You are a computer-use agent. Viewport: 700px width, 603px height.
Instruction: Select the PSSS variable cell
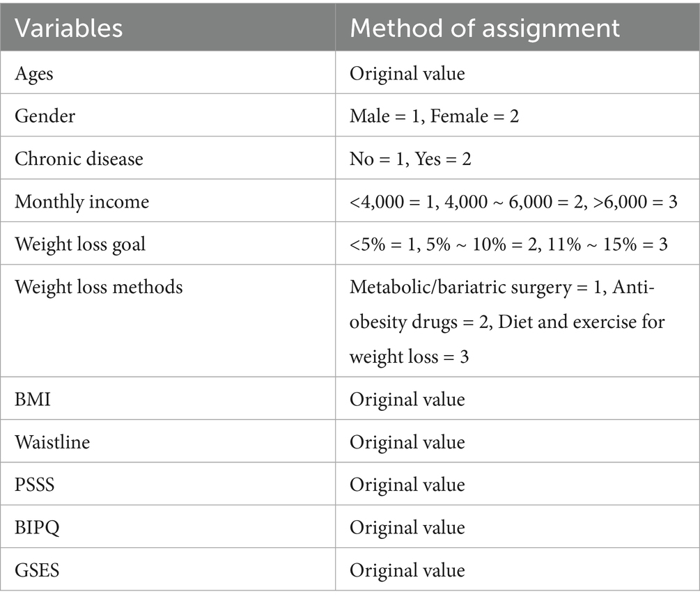pos(35,484)
